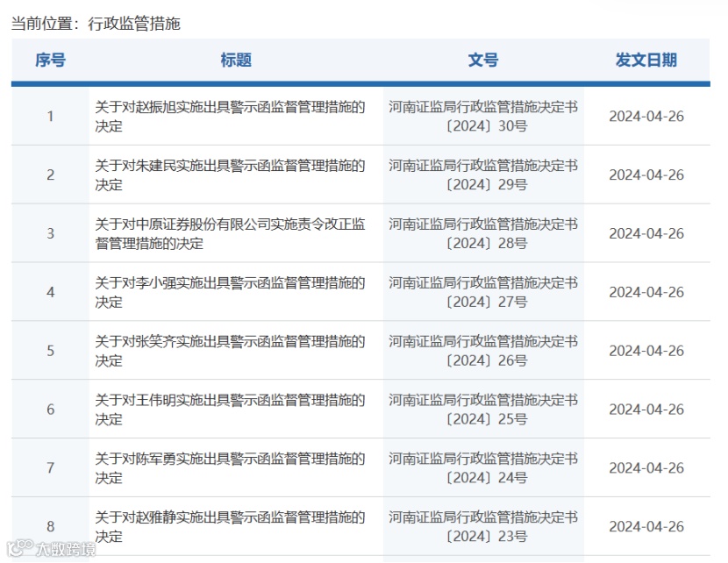Click the 发文日期 column header
The height and width of the screenshot is (563, 728).
click(646, 60)
